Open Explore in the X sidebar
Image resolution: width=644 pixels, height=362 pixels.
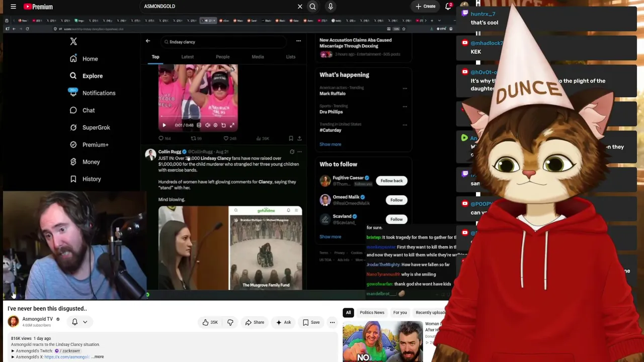86,76
